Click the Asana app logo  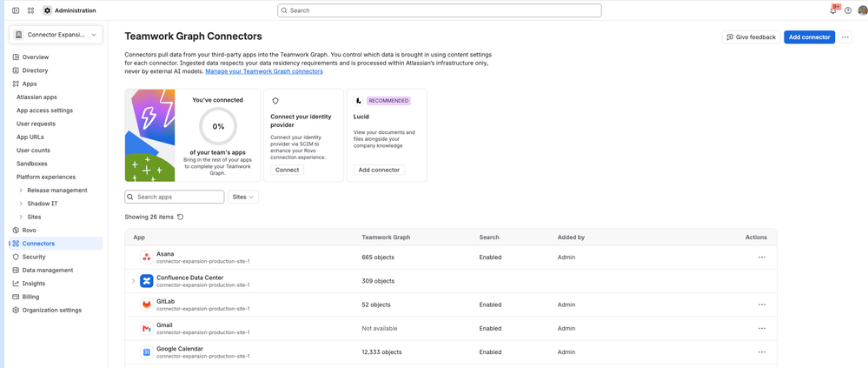[x=146, y=258]
